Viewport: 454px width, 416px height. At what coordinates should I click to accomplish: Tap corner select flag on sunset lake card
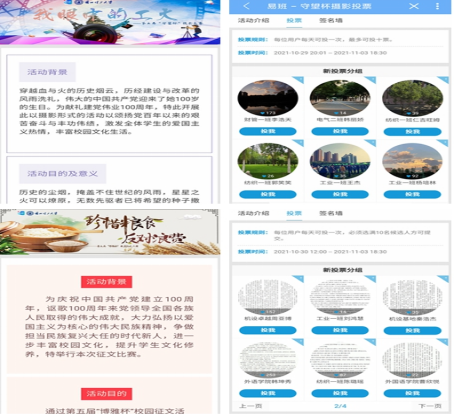tap(299, 79)
